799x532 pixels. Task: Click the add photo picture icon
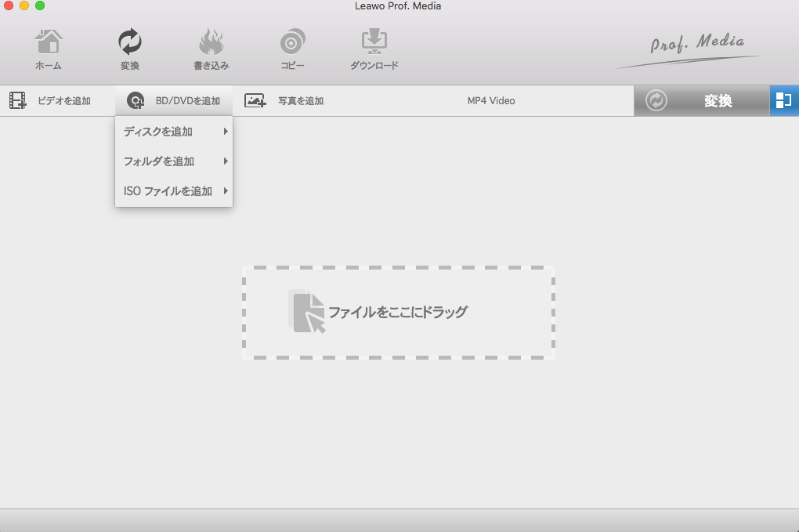tap(255, 101)
